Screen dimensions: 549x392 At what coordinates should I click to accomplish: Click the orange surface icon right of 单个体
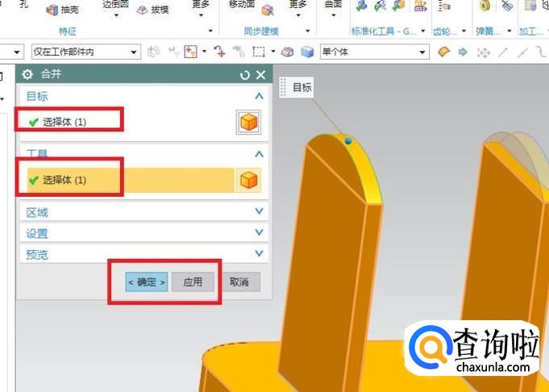444,52
